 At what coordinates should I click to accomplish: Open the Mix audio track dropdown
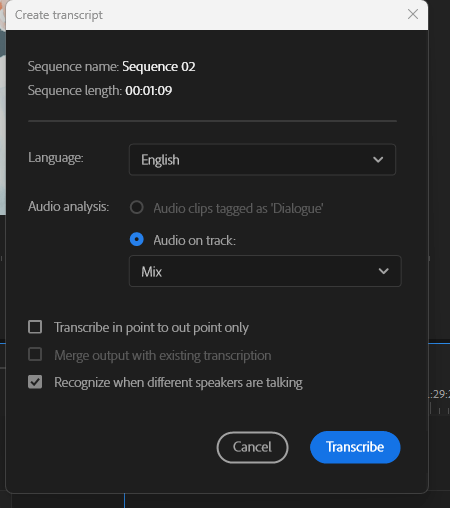click(x=265, y=271)
